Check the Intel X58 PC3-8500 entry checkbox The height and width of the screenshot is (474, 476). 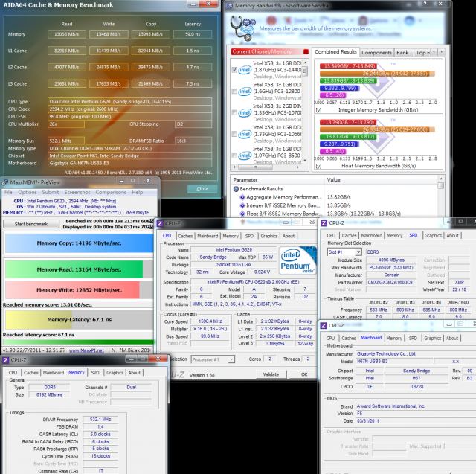234,156
